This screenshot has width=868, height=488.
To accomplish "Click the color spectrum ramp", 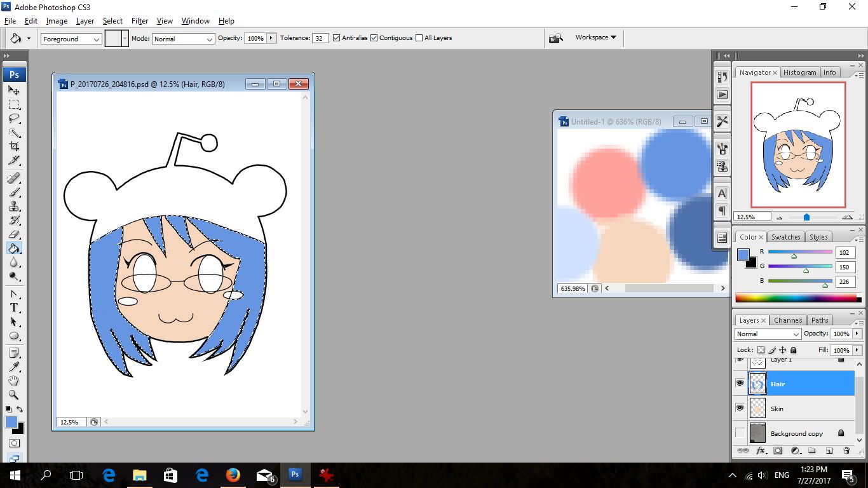I will coord(796,297).
